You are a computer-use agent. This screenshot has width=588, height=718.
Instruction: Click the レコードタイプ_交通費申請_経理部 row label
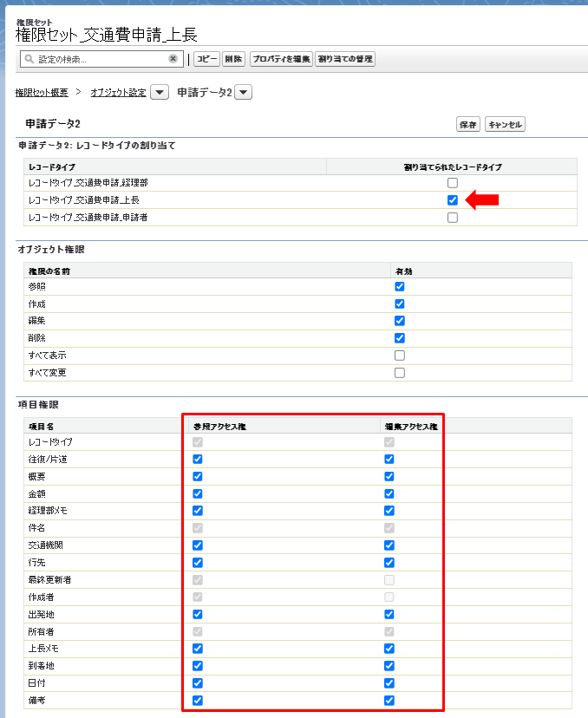pos(88,183)
